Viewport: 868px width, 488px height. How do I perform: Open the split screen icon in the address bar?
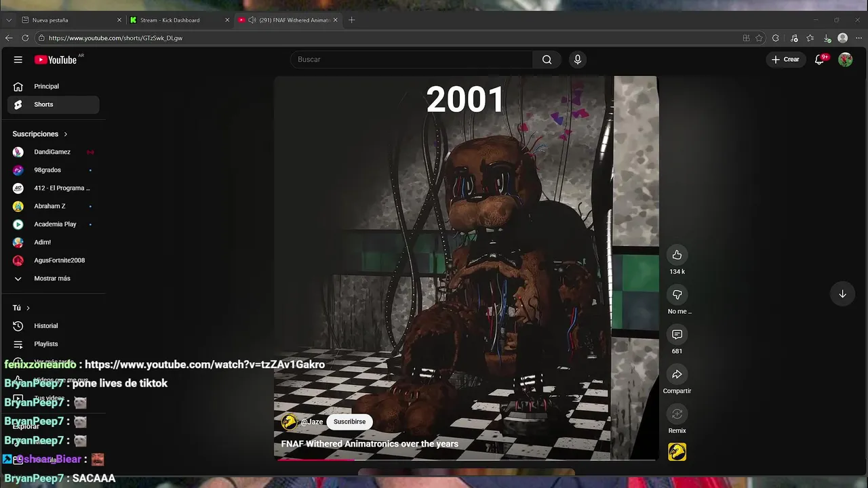746,38
